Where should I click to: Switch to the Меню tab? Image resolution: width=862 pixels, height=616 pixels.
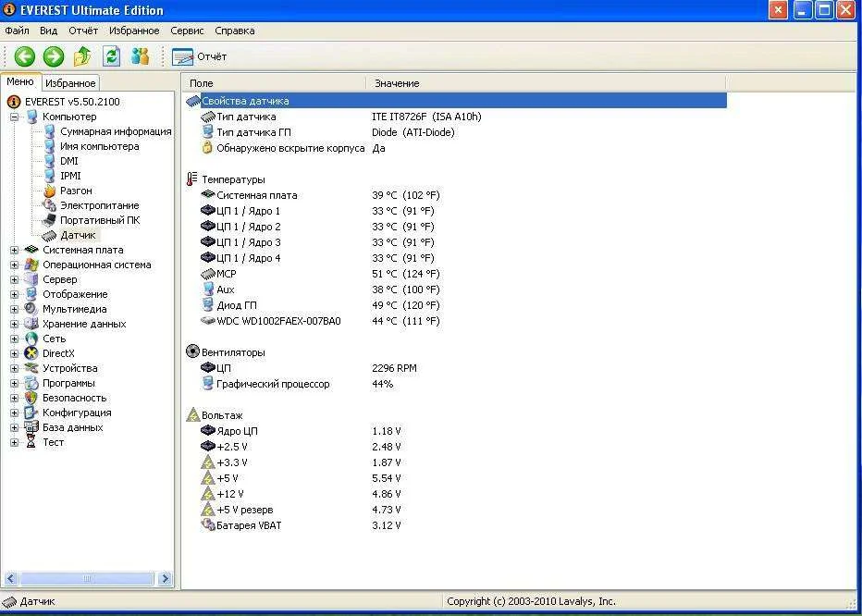point(20,82)
